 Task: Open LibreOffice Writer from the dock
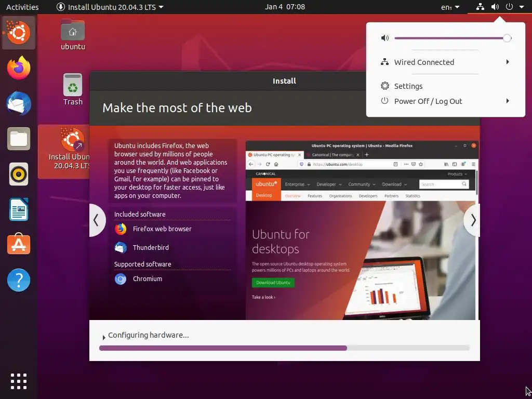click(x=19, y=209)
